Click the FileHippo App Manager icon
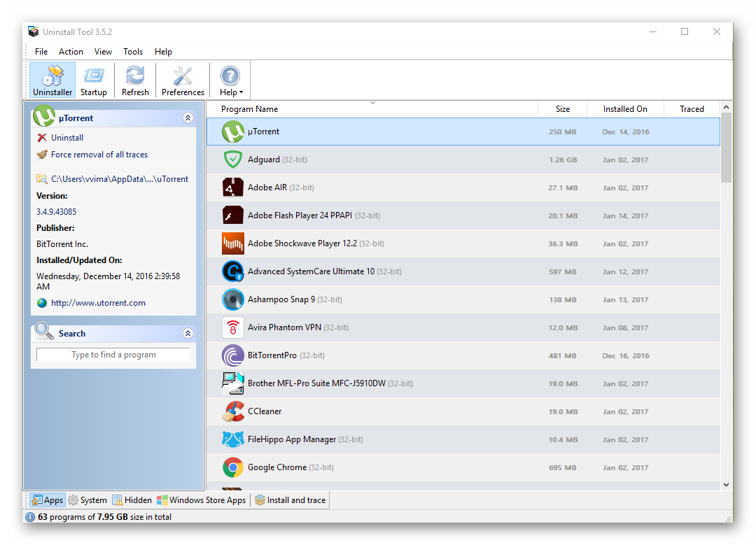The image size is (756, 545). pos(233,439)
